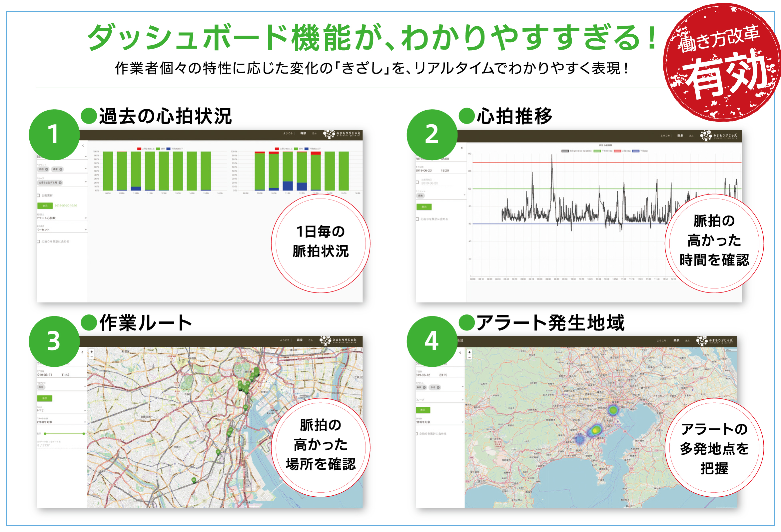
Task: Click the 11:00 bar in the right bar chart
Action: click(x=288, y=171)
